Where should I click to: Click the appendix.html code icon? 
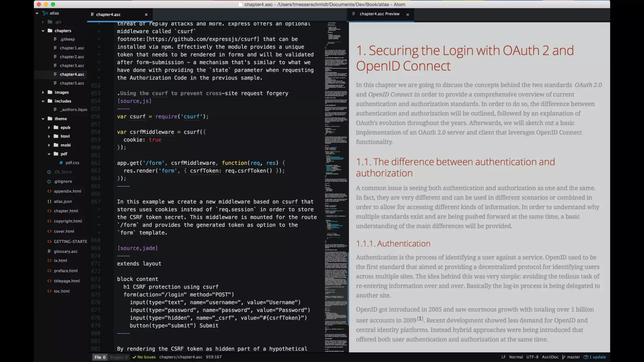(49, 191)
